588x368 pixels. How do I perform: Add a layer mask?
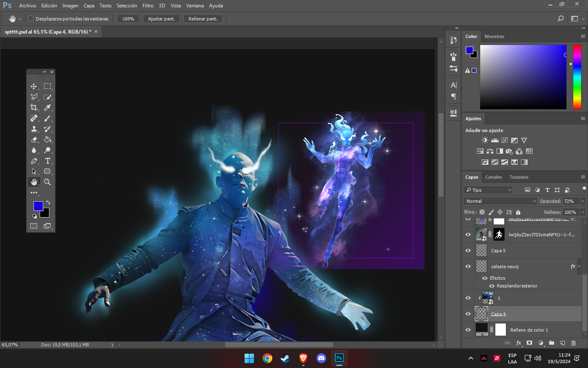(529, 343)
